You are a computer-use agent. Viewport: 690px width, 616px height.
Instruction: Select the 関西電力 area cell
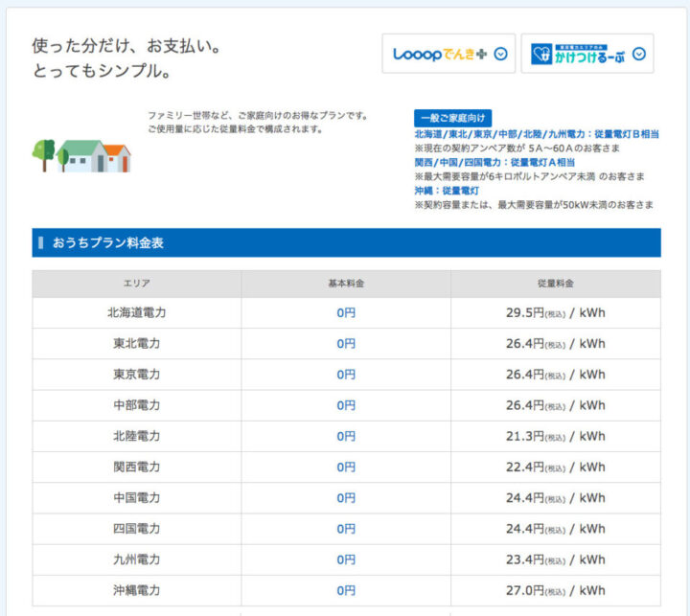[x=136, y=467]
